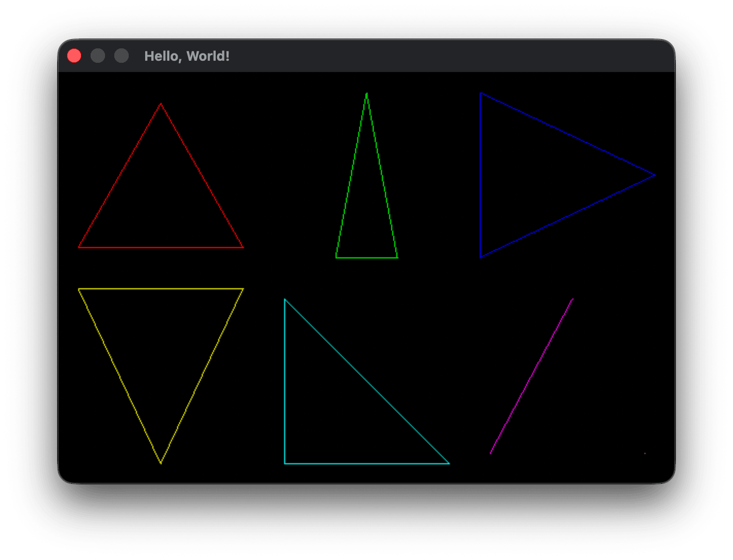The image size is (733, 560).
Task: Click inside the red triangle's interior
Action: [x=161, y=216]
